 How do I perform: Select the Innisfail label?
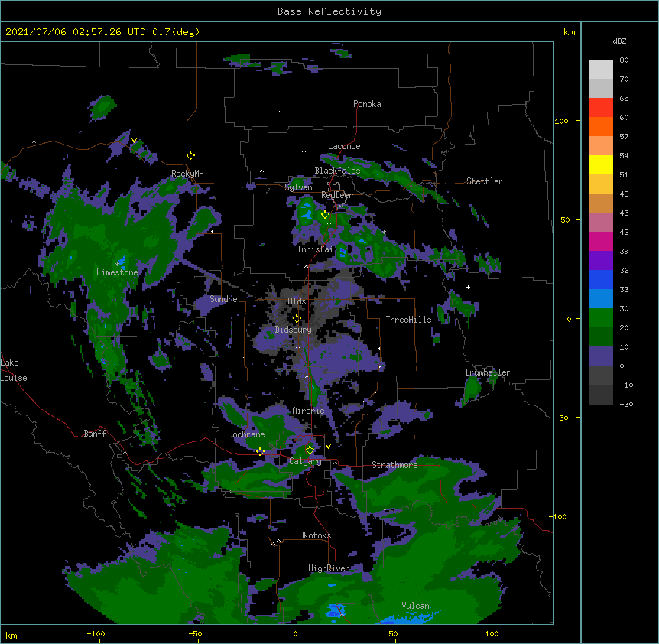[x=317, y=249]
